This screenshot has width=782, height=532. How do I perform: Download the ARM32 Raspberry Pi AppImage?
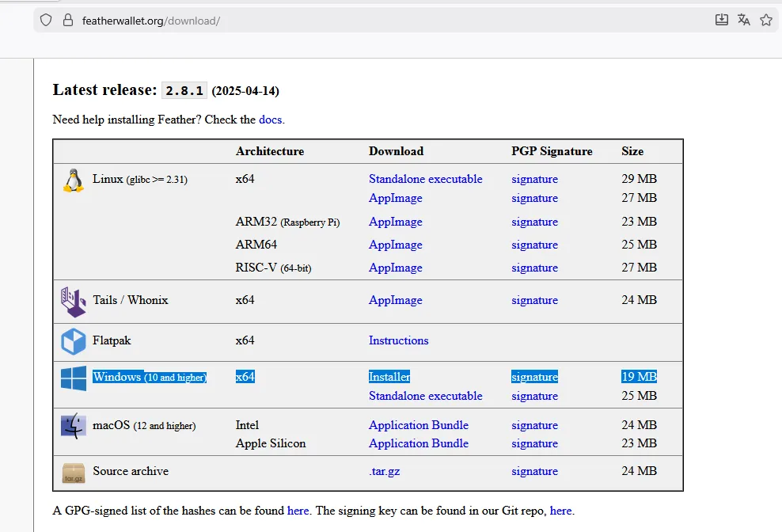point(396,222)
